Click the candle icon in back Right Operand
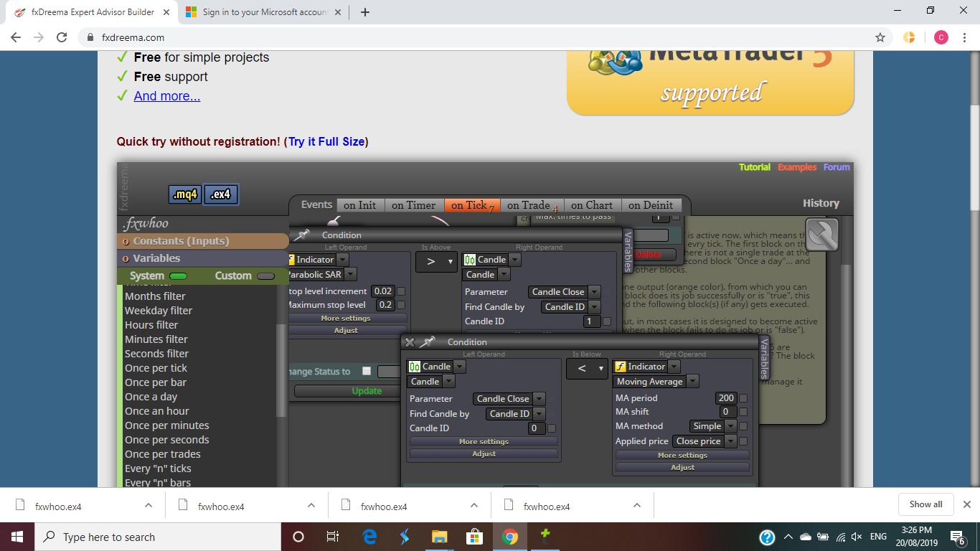980x551 pixels. [x=470, y=260]
